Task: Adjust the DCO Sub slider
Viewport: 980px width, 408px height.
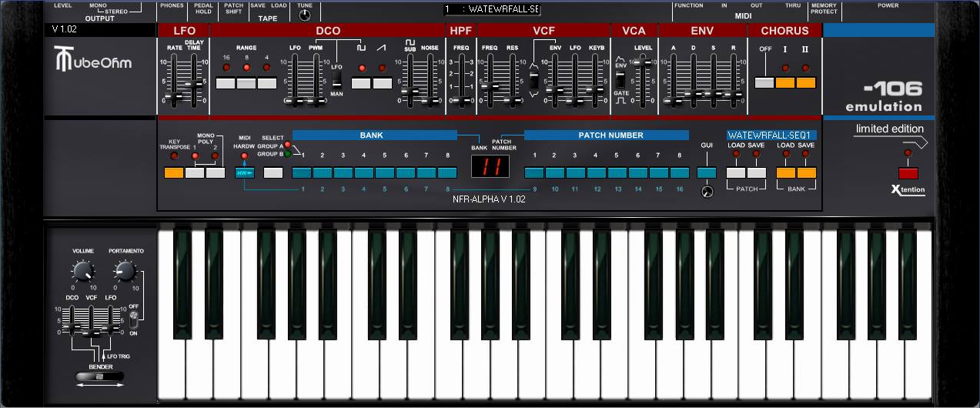Action: (410, 92)
